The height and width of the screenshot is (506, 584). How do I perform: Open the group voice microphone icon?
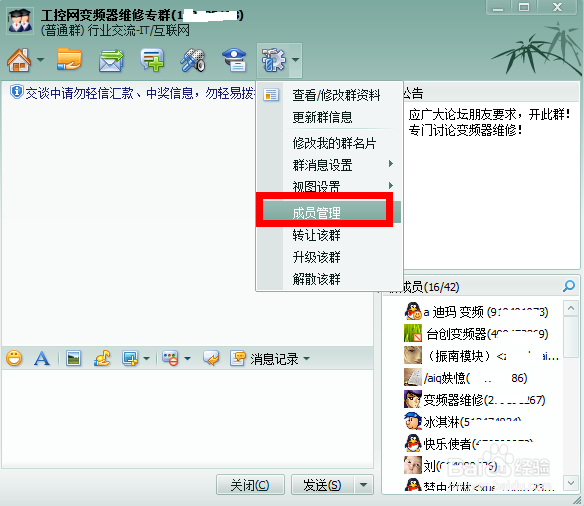(x=193, y=60)
